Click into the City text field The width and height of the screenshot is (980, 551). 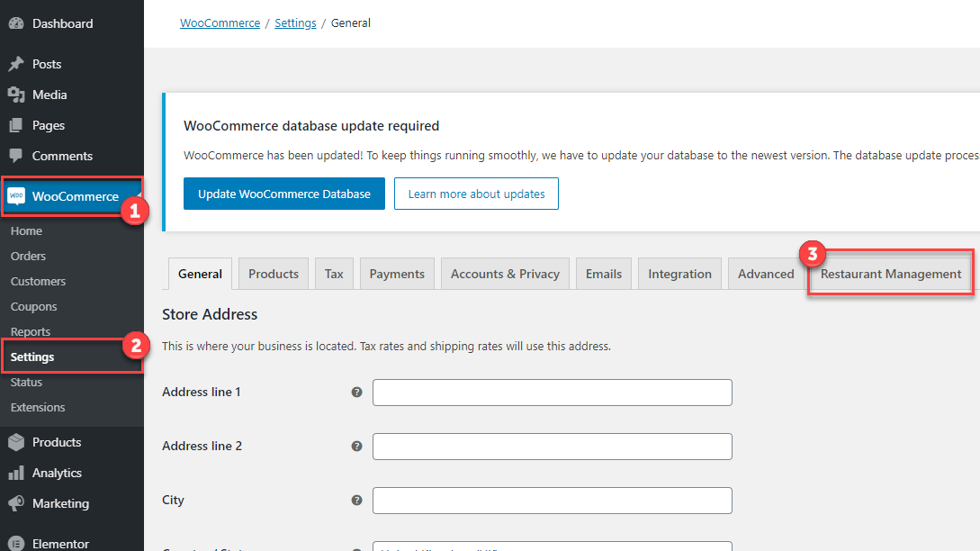(x=552, y=501)
